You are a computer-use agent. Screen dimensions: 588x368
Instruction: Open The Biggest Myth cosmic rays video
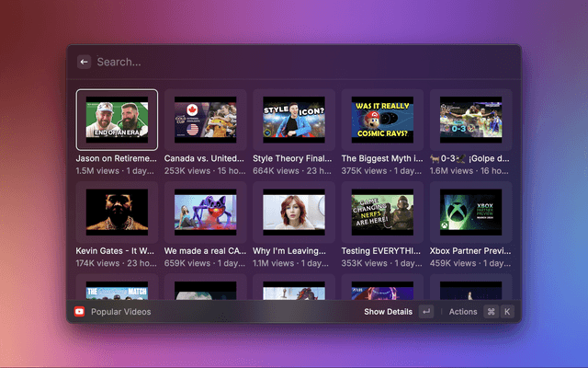pyautogui.click(x=381, y=120)
